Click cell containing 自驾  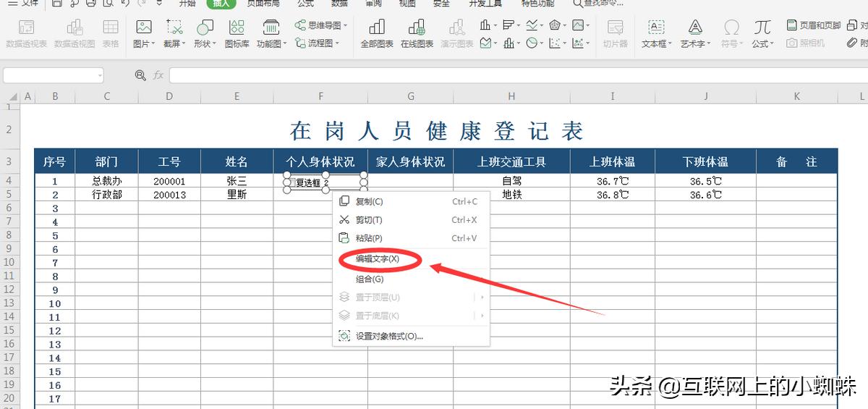point(511,181)
